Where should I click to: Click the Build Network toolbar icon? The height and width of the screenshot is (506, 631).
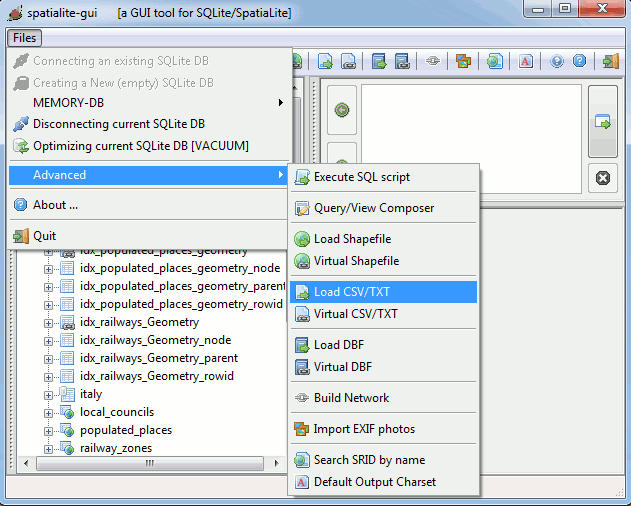pyautogui.click(x=433, y=61)
